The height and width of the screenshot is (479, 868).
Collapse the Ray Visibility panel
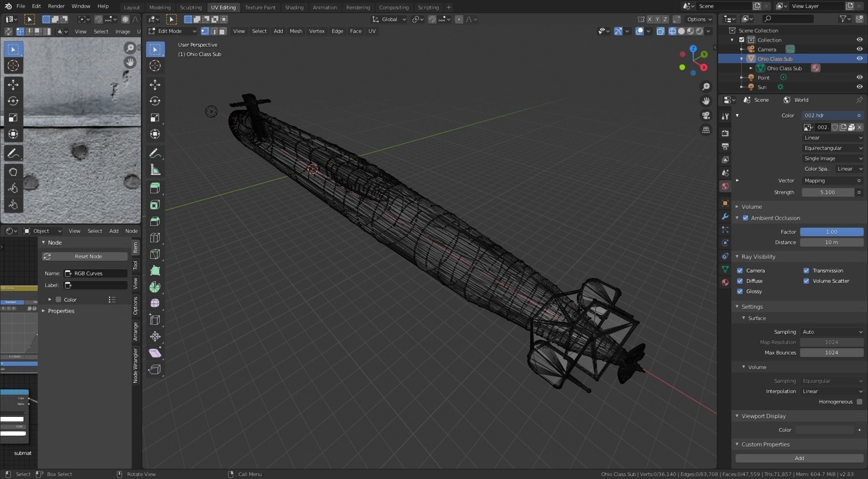[x=758, y=256]
